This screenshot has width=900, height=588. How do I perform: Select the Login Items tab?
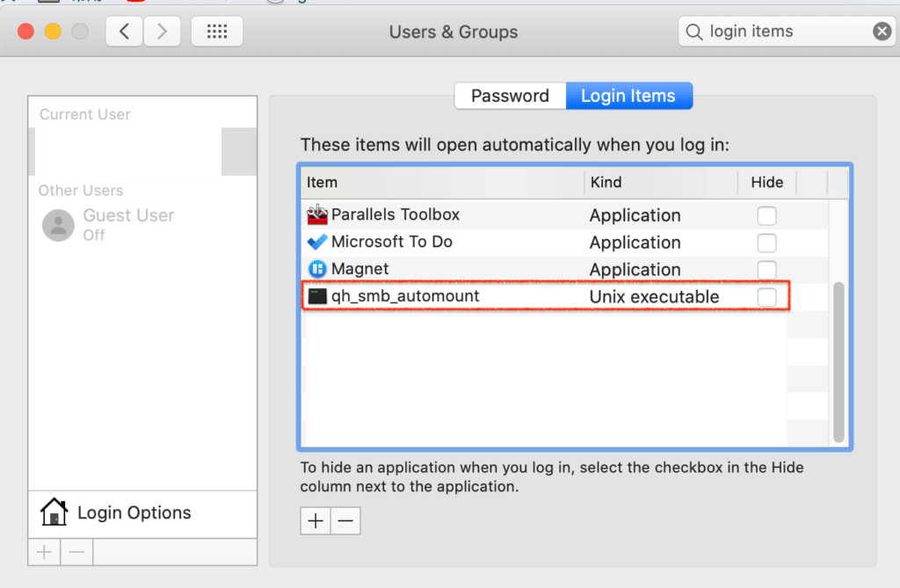[x=628, y=95]
